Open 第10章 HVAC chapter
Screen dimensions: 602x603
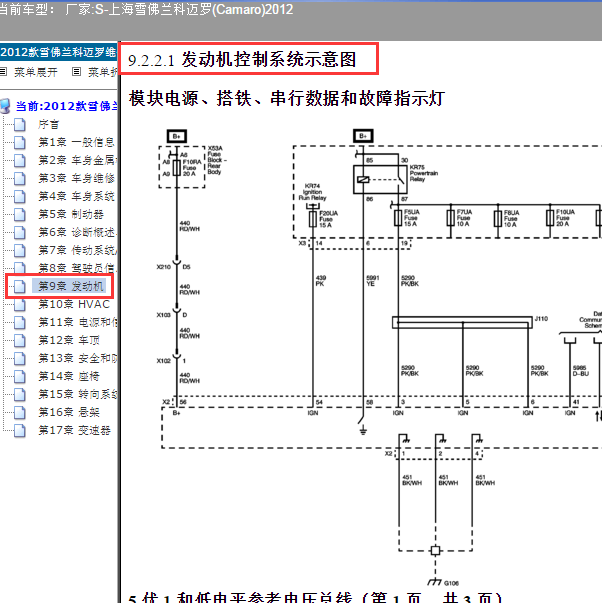point(74,305)
